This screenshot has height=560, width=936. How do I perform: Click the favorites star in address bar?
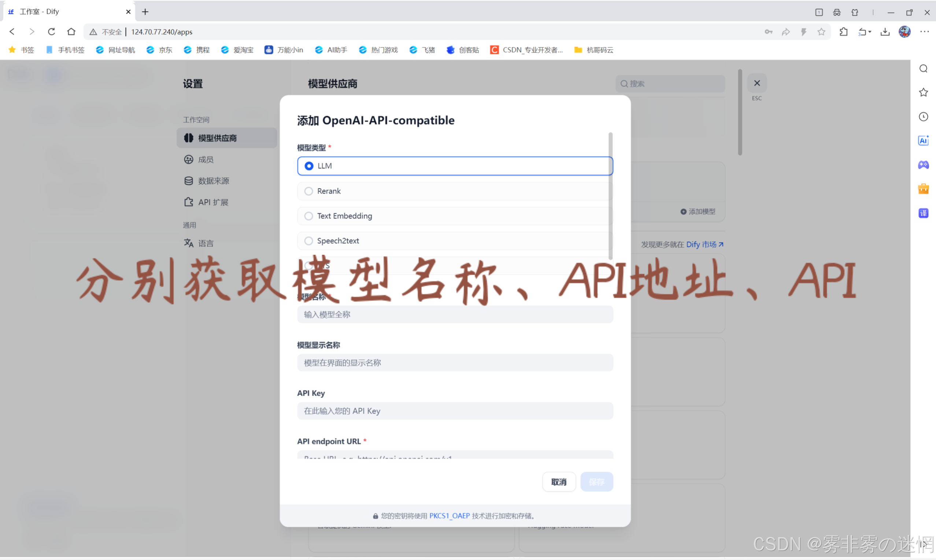(821, 32)
